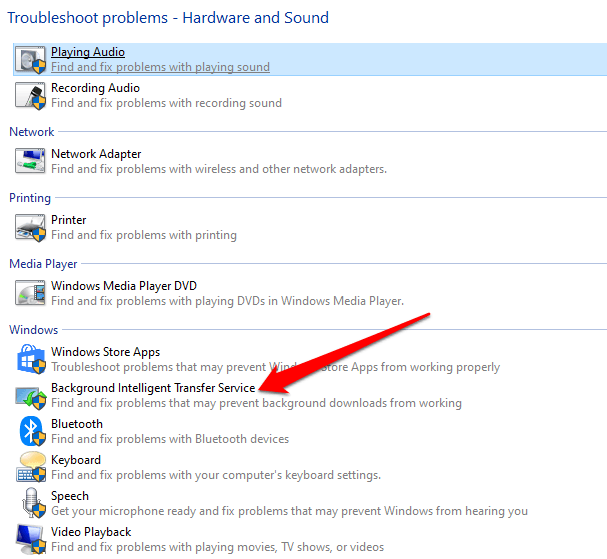607x559 pixels.
Task: Open the Network Adapter troubleshooter
Action: coord(96,154)
